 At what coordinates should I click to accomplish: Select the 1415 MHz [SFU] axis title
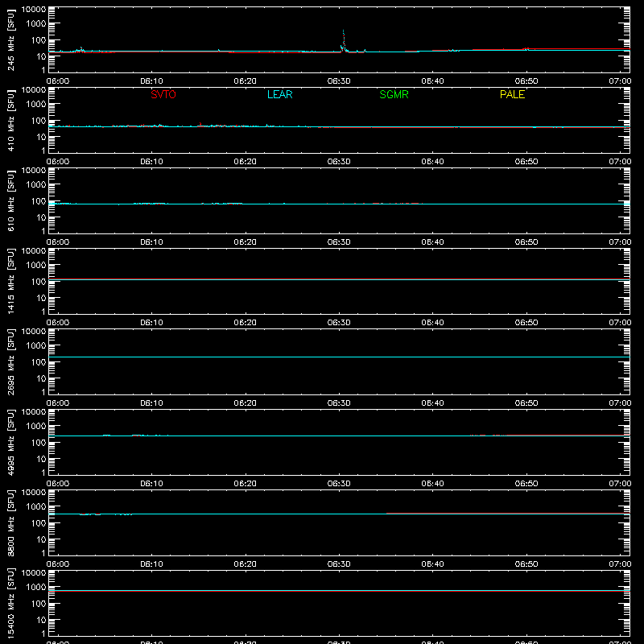pos(11,281)
